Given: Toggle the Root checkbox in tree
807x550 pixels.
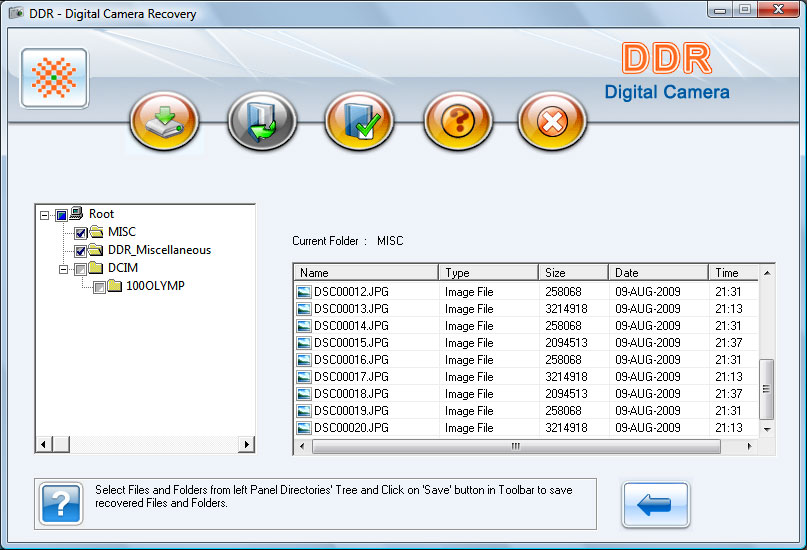Looking at the screenshot, I should pyautogui.click(x=62, y=215).
